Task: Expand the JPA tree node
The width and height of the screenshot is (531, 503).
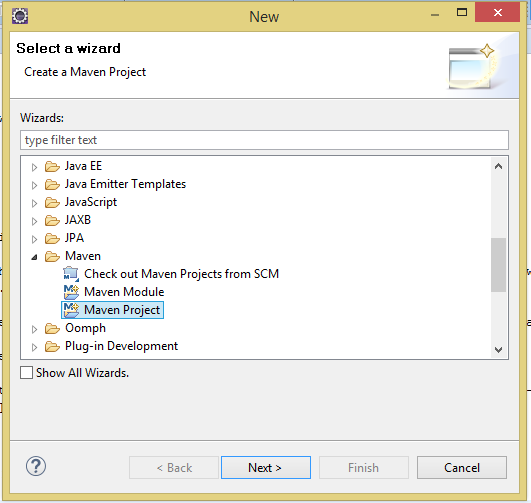Action: (x=34, y=239)
